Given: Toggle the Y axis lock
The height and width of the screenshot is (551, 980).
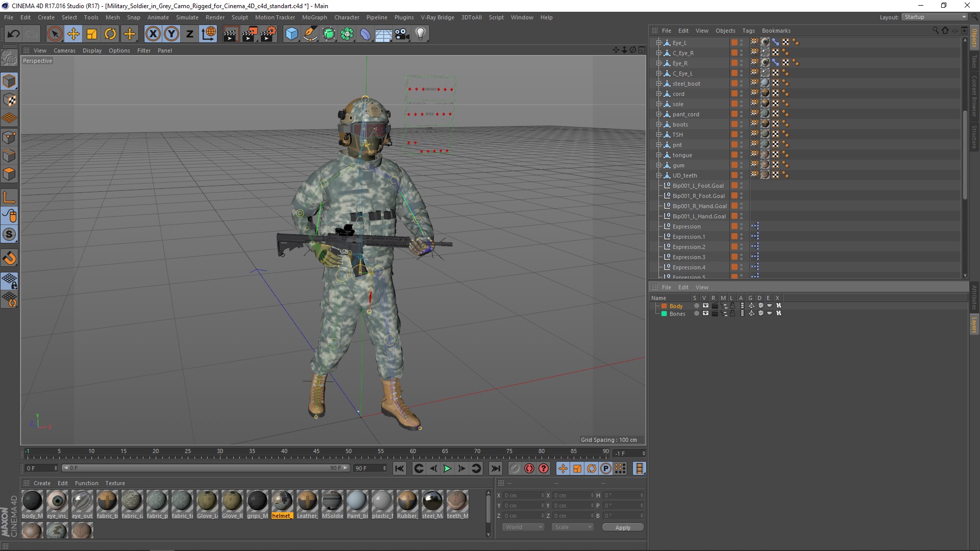Looking at the screenshot, I should [171, 34].
